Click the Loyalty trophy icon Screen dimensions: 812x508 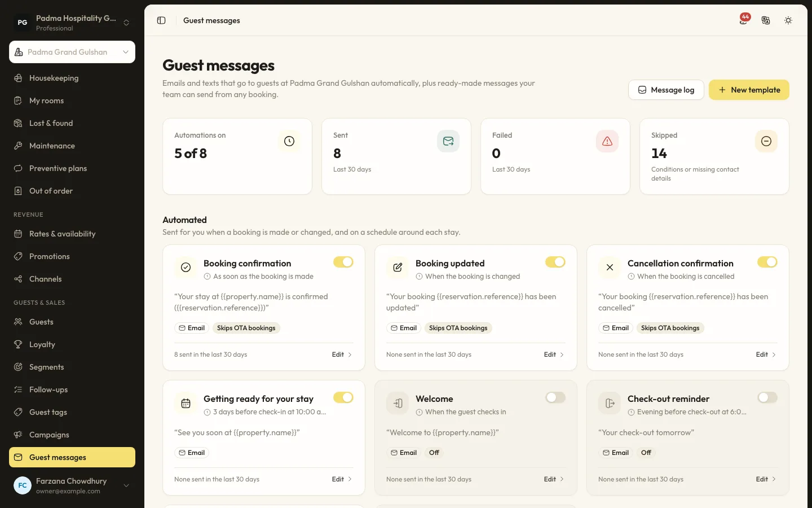(18, 344)
